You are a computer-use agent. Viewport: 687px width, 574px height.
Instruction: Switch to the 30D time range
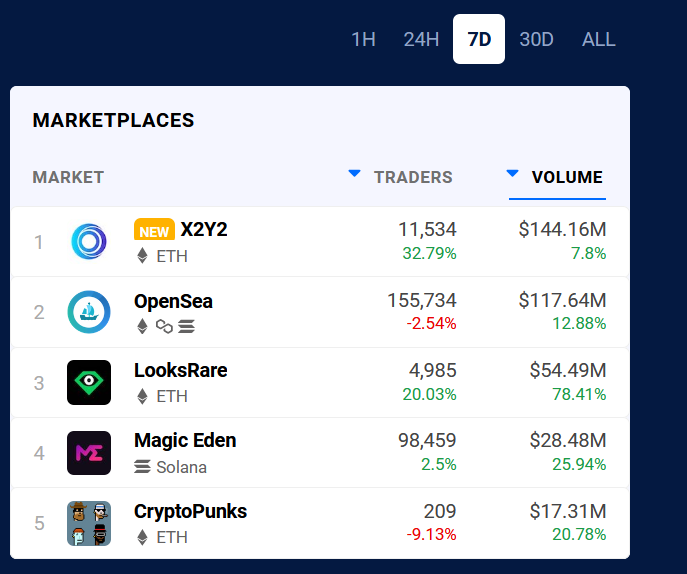(x=537, y=40)
